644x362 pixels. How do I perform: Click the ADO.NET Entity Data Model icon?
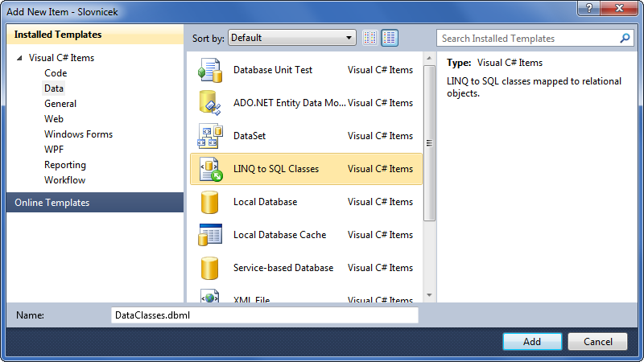pyautogui.click(x=210, y=103)
